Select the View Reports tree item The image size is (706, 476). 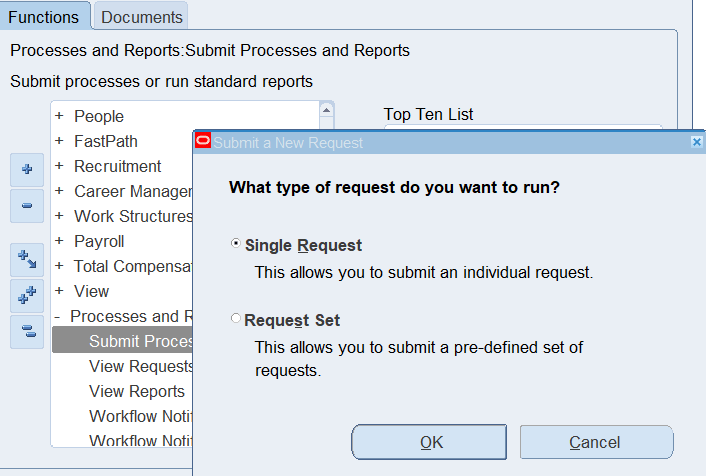(x=136, y=391)
